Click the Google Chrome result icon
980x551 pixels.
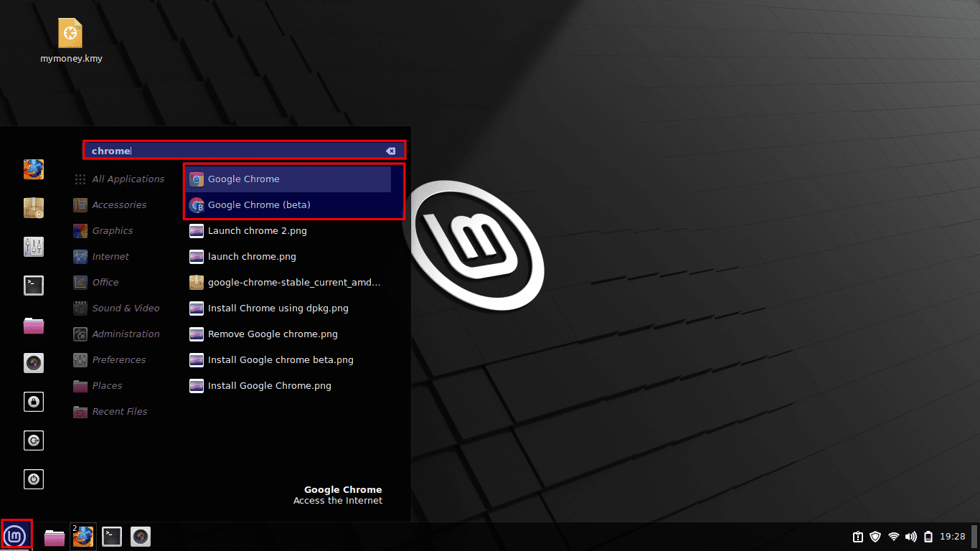[x=197, y=179]
